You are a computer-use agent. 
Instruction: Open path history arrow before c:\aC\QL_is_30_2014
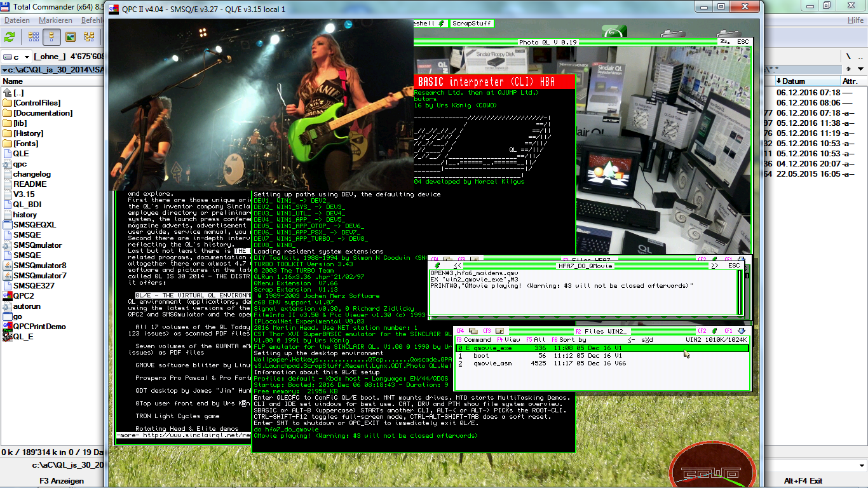pyautogui.click(x=5, y=69)
